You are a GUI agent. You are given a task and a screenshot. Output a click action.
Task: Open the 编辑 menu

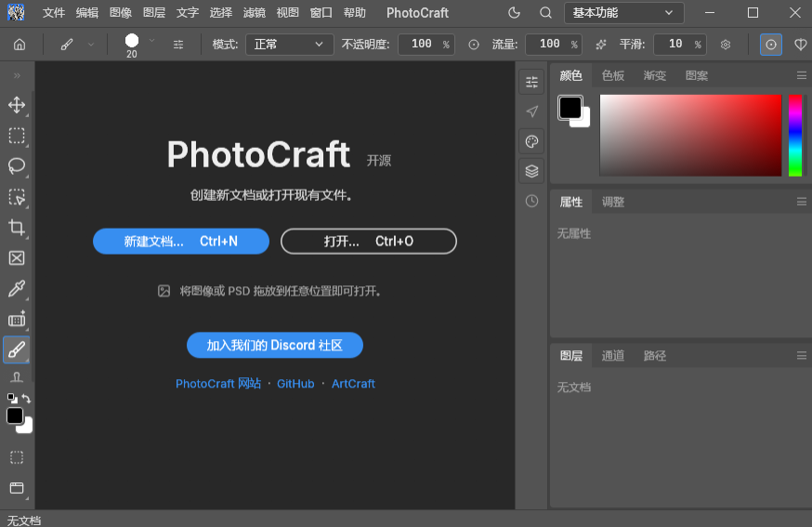click(x=87, y=13)
